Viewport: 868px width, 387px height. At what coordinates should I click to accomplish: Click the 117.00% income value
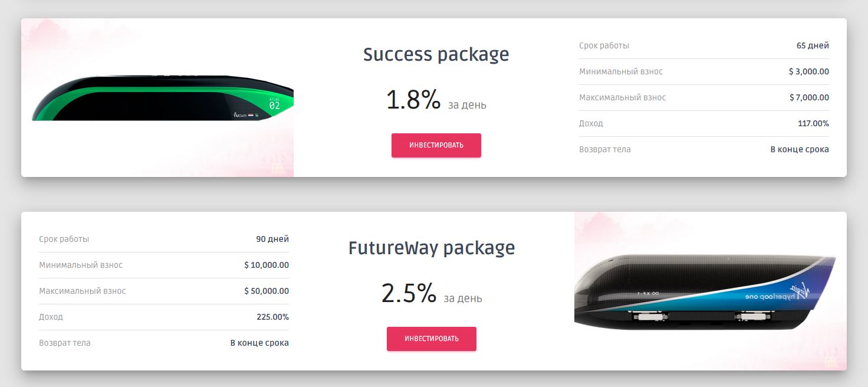point(813,123)
